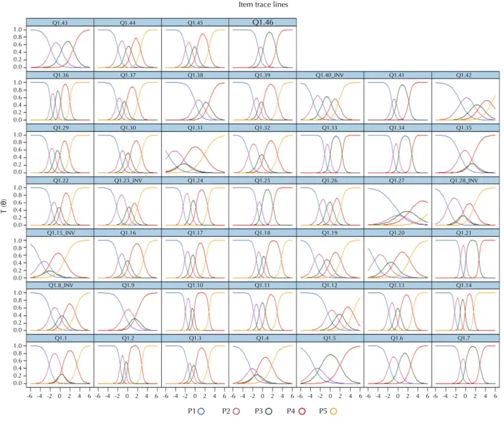
Task: Select the Q1.9 panel header
Action: click(128, 286)
